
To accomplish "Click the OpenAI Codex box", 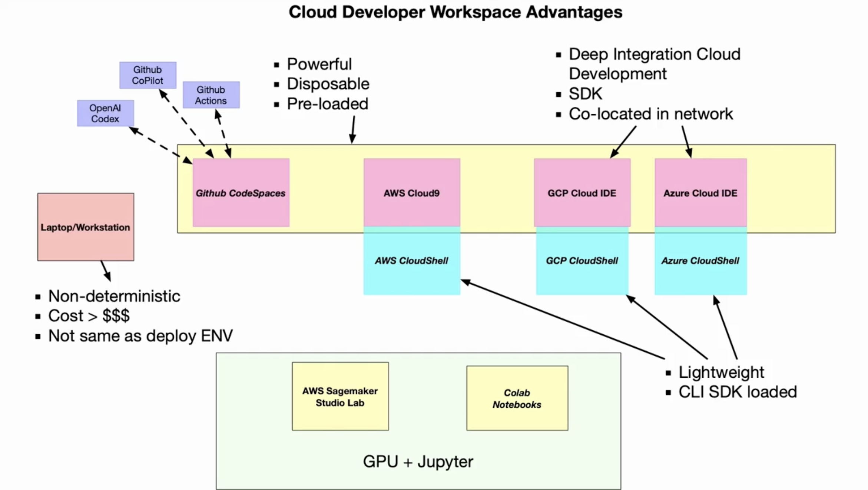I will click(105, 113).
